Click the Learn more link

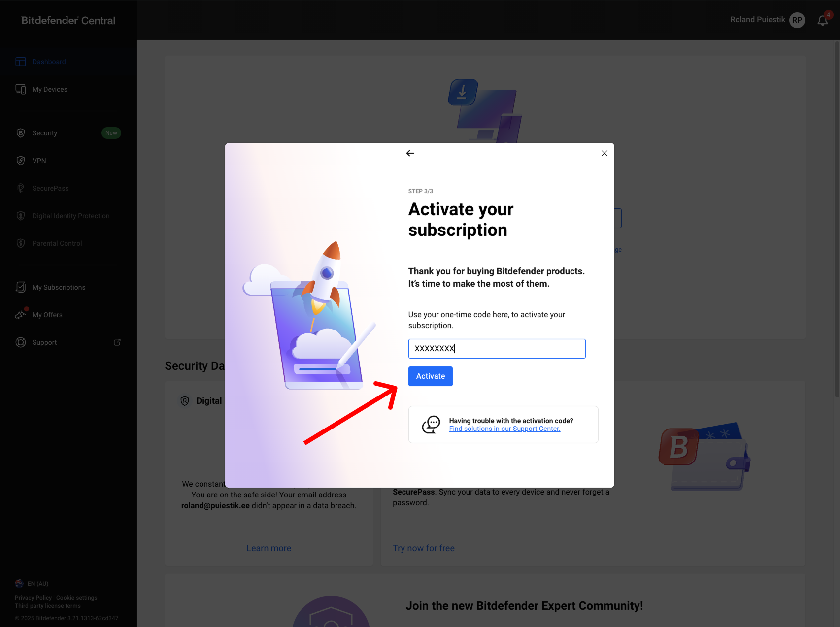tap(269, 548)
